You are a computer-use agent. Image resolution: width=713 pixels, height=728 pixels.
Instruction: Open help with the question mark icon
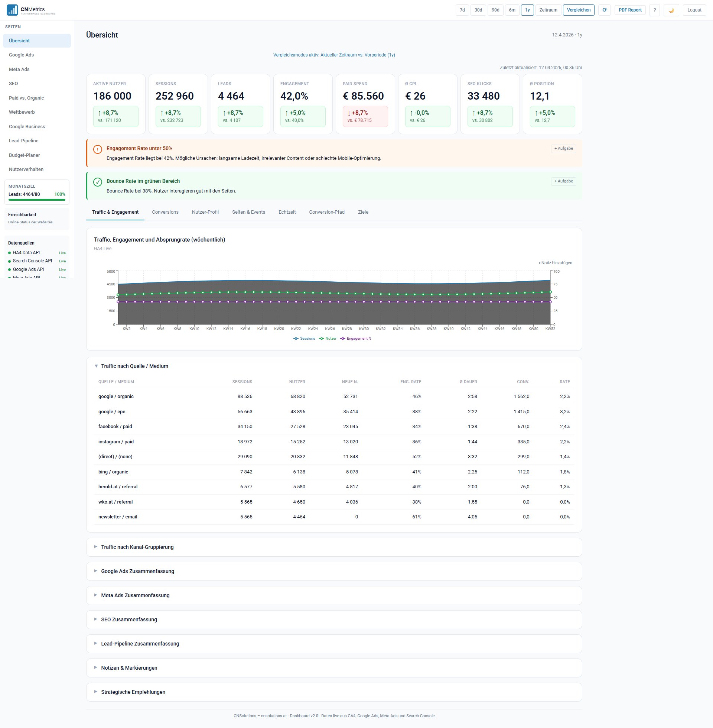coord(655,10)
